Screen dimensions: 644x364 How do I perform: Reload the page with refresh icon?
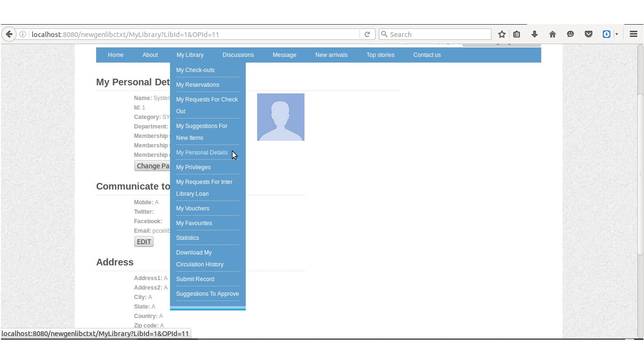coord(367,34)
